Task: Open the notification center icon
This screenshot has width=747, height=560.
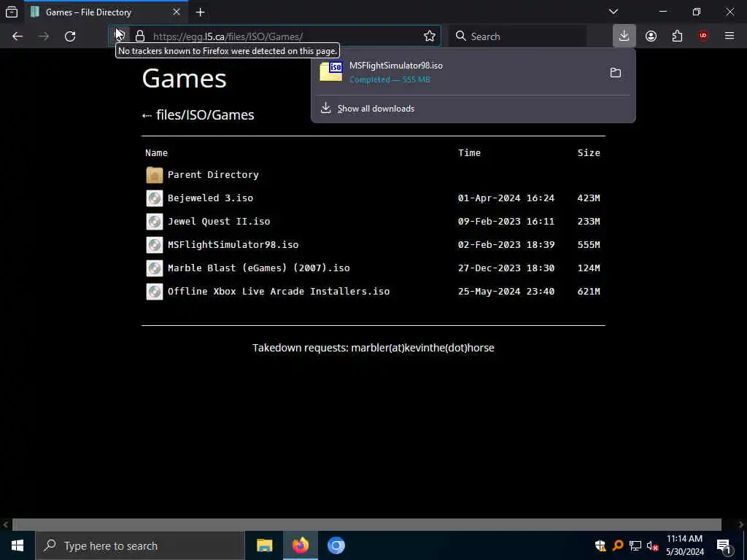Action: click(724, 546)
